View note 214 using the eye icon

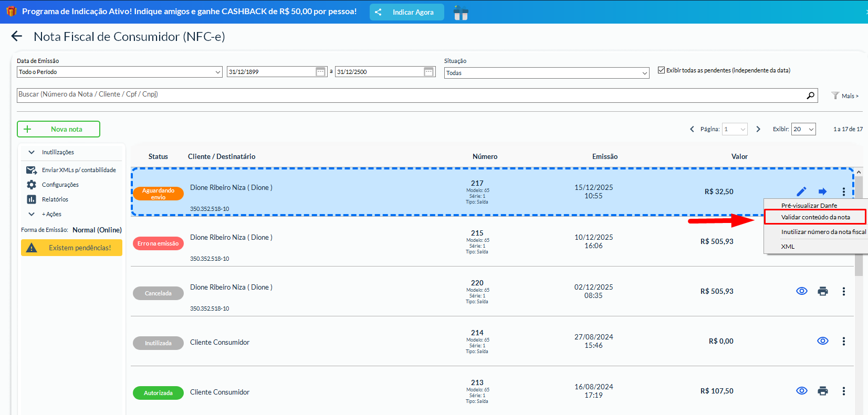pyautogui.click(x=822, y=341)
